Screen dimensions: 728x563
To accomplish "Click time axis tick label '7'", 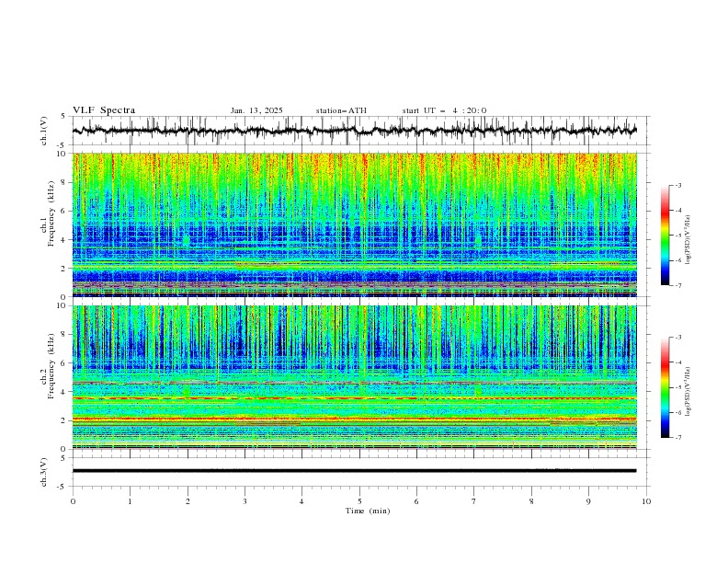I will (474, 501).
